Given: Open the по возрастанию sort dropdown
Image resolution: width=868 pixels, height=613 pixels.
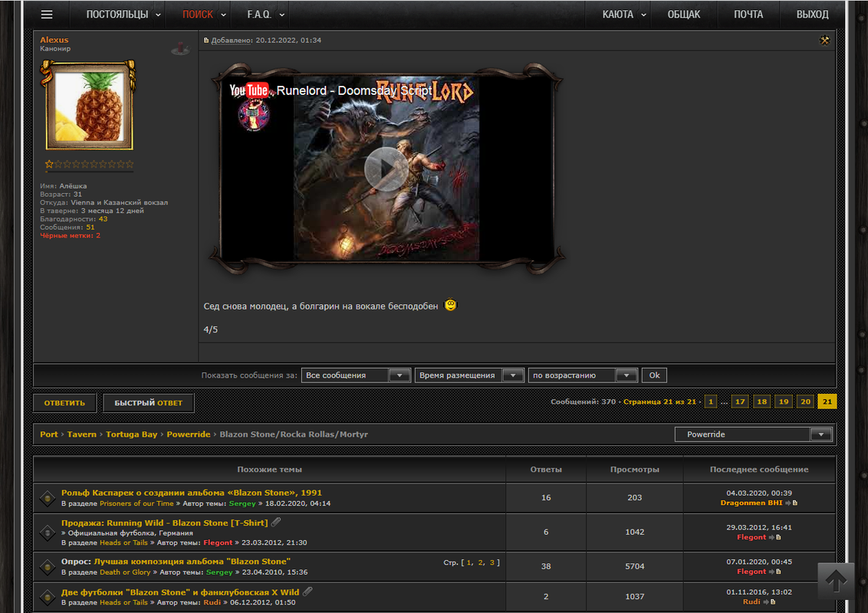Looking at the screenshot, I should click(x=583, y=375).
